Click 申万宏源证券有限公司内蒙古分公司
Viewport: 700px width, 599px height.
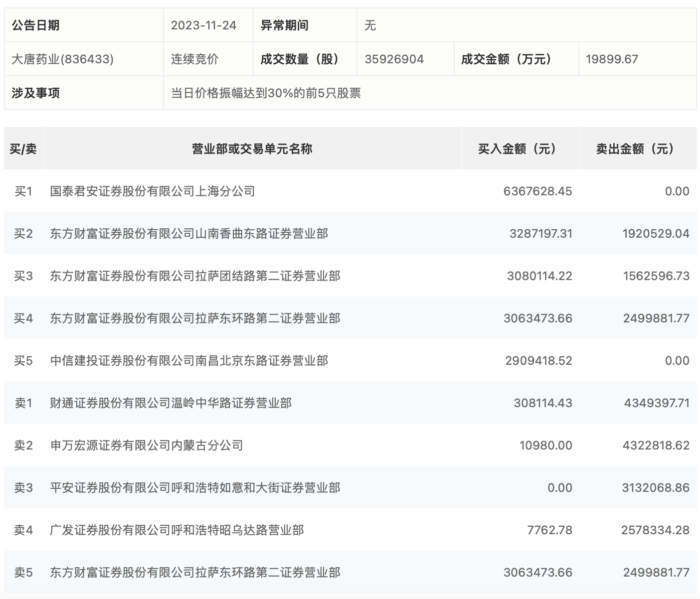pos(147,446)
